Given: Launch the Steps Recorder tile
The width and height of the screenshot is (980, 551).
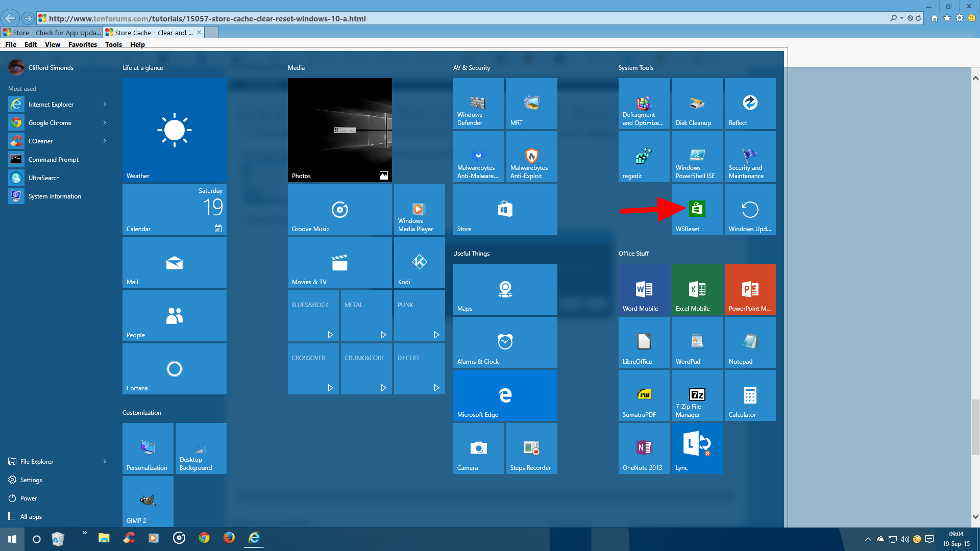Looking at the screenshot, I should pyautogui.click(x=531, y=448).
